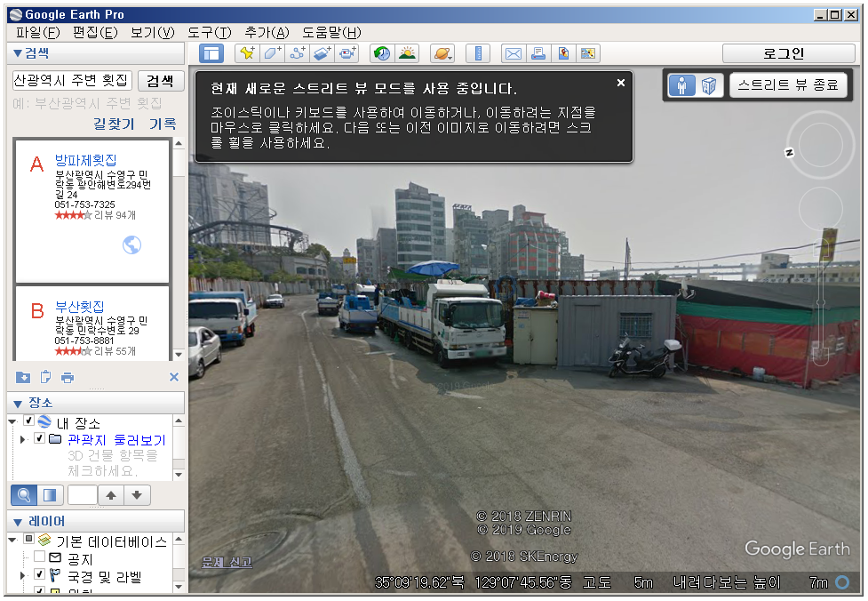Add a placemark with the pushpin icon
The image size is (868, 601).
coord(247,53)
